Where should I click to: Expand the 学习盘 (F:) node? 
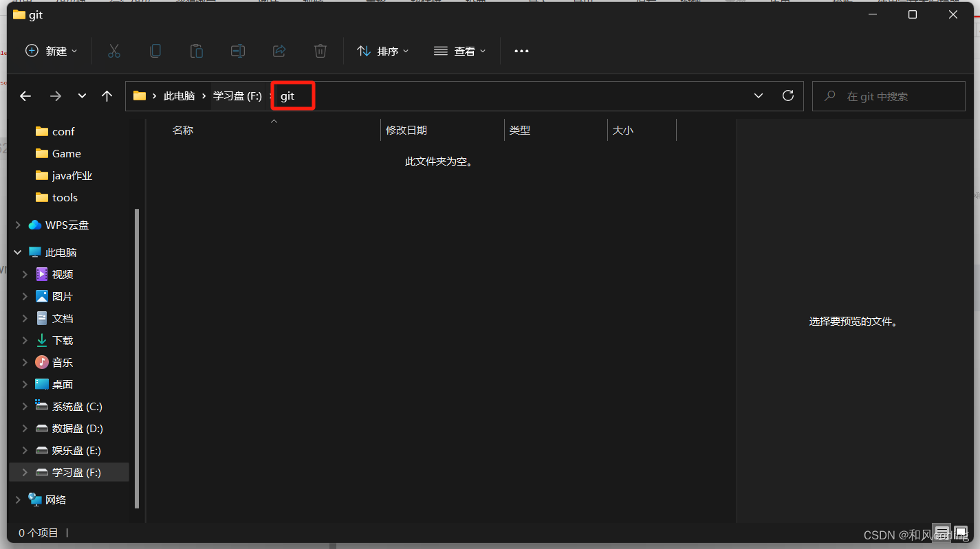tap(25, 472)
